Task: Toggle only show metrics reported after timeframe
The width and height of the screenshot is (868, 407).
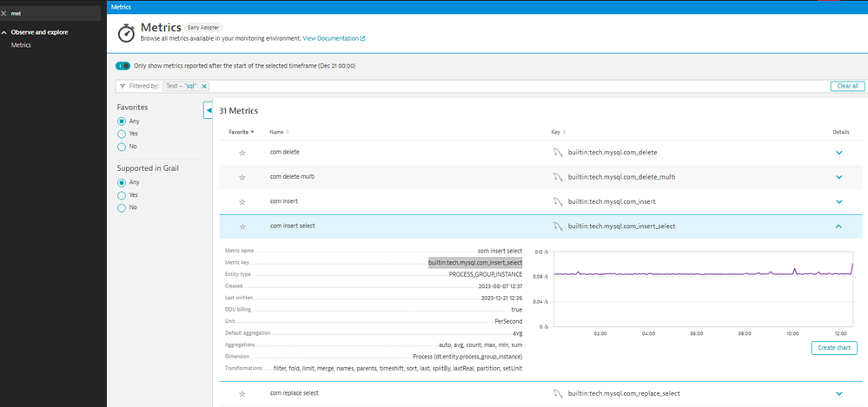Action: (123, 66)
